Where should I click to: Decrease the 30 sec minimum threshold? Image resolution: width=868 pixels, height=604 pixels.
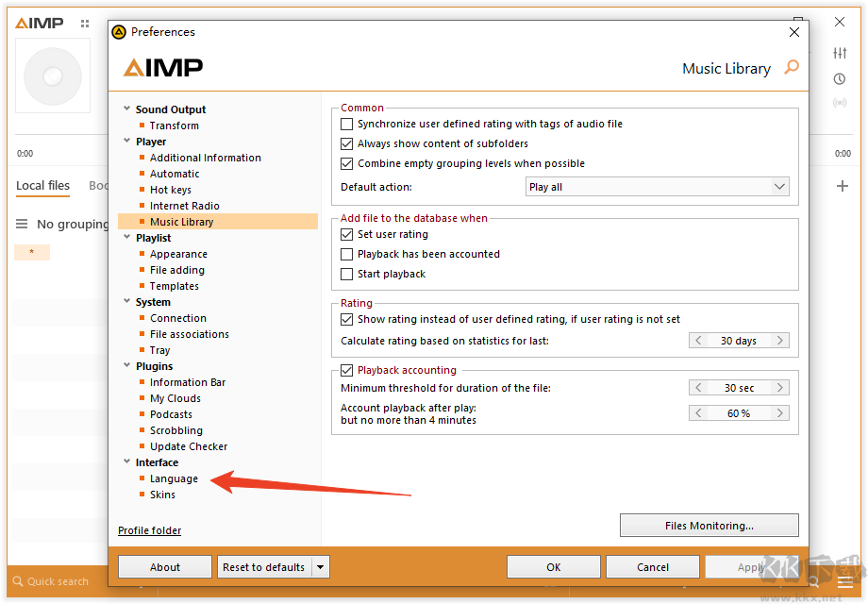point(698,388)
